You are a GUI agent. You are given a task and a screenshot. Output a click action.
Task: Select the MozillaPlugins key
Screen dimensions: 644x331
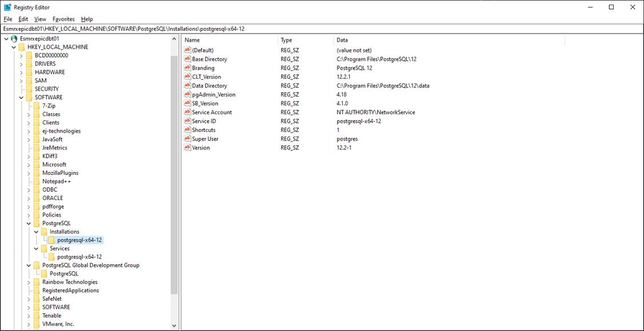tap(61, 173)
